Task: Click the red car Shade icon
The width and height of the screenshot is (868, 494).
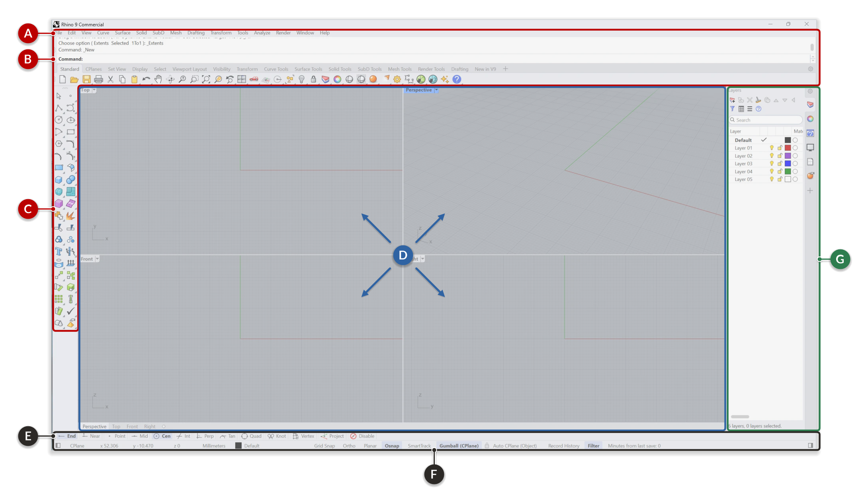Action: (254, 79)
